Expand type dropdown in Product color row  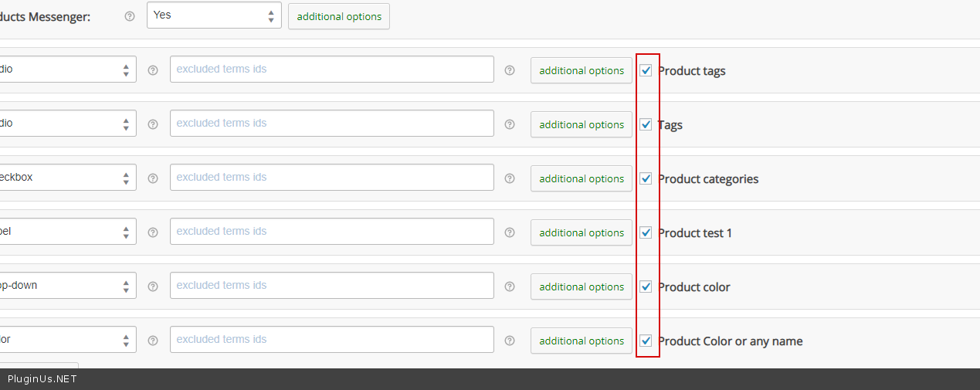click(x=68, y=286)
